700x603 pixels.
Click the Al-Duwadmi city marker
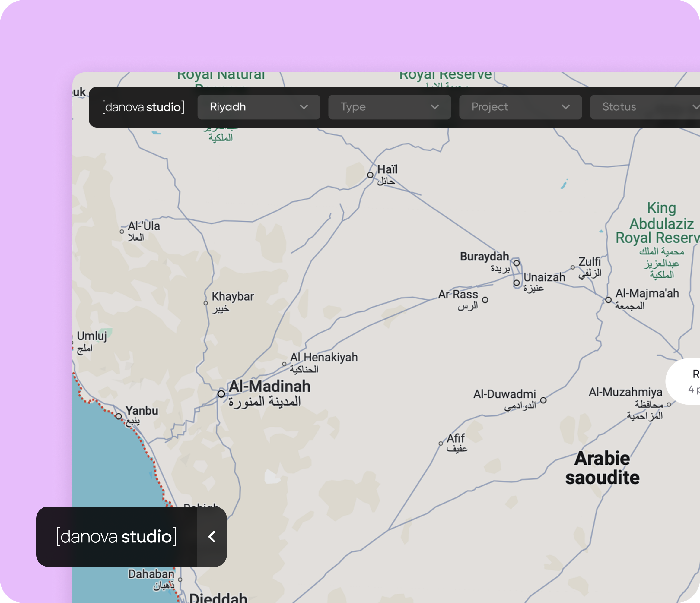[543, 400]
